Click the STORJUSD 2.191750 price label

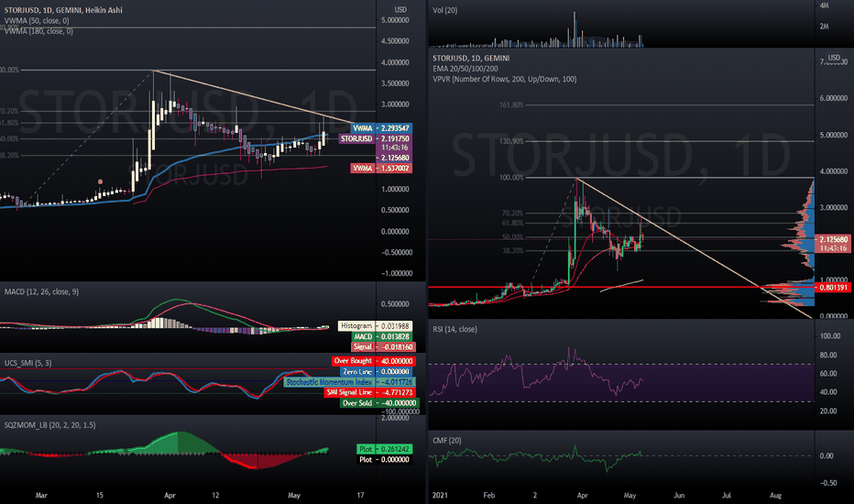tap(376, 139)
